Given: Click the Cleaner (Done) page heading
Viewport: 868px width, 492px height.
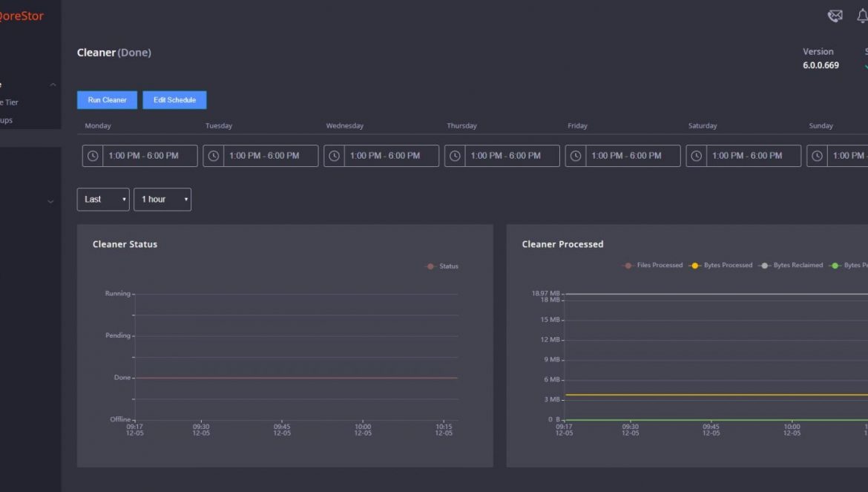Looking at the screenshot, I should [x=114, y=53].
